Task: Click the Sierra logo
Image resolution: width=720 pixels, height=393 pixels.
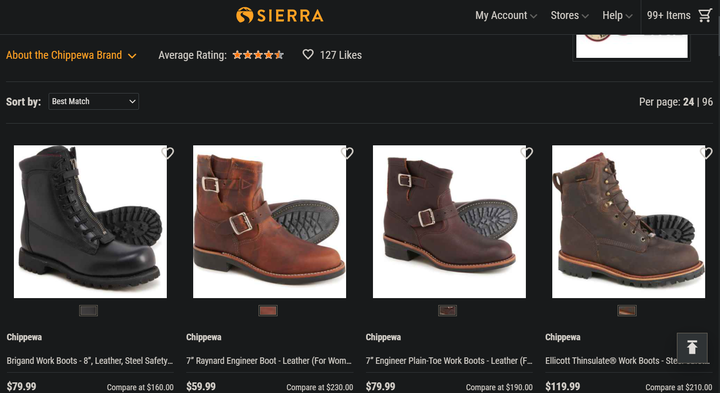Action: pyautogui.click(x=280, y=15)
